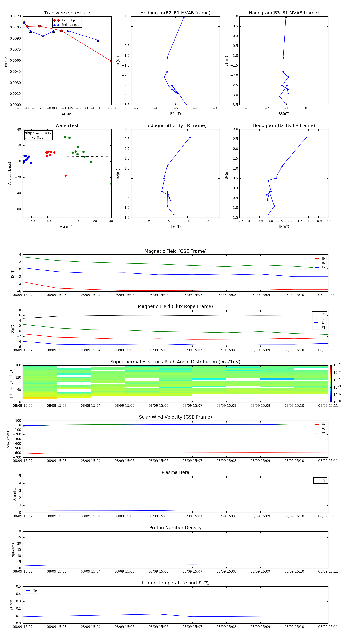Screen dimensions: 351x644
Task: Click the 'A(T·m)' x-axis label
Action: tap(67, 114)
